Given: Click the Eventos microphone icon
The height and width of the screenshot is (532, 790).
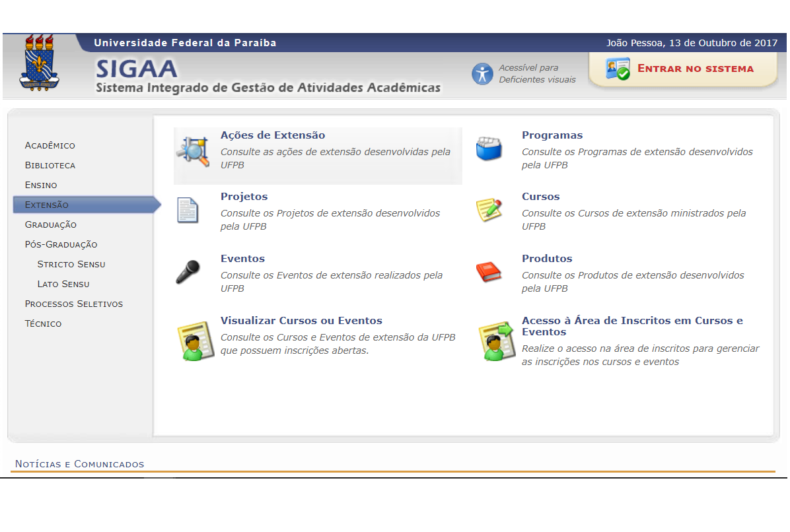Looking at the screenshot, I should (x=188, y=271).
